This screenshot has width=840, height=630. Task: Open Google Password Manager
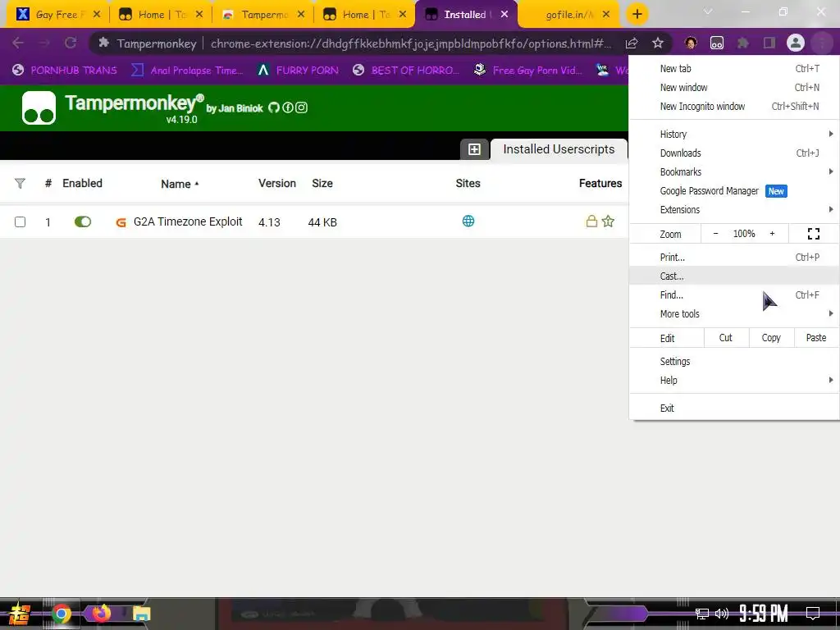[734, 190]
